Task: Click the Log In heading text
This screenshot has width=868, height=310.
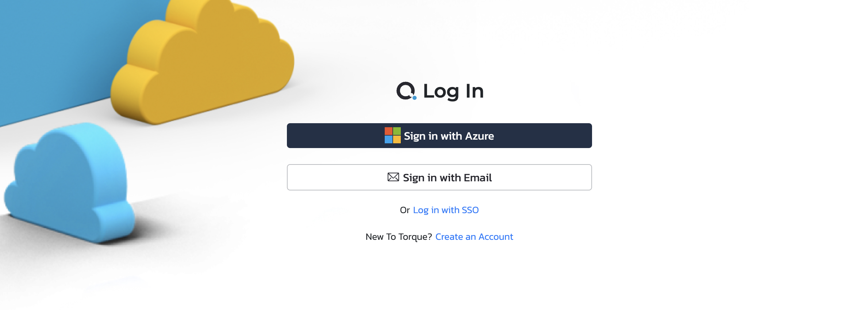Action: tap(453, 92)
